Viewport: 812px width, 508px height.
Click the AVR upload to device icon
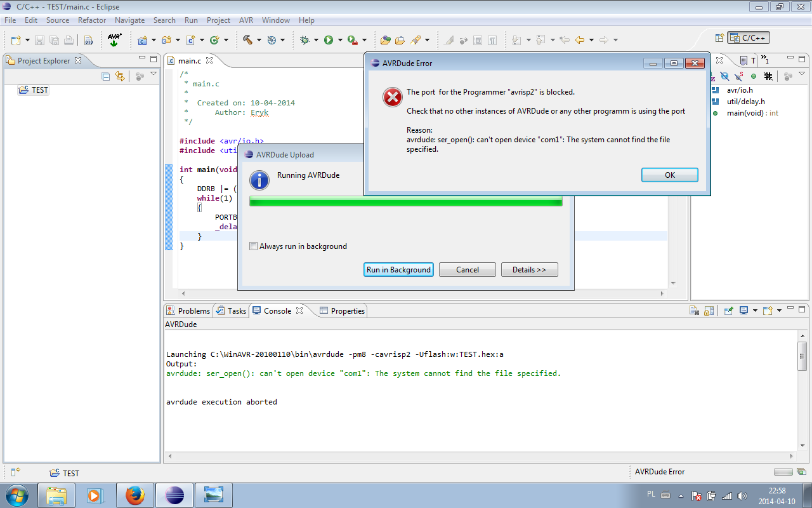point(114,40)
